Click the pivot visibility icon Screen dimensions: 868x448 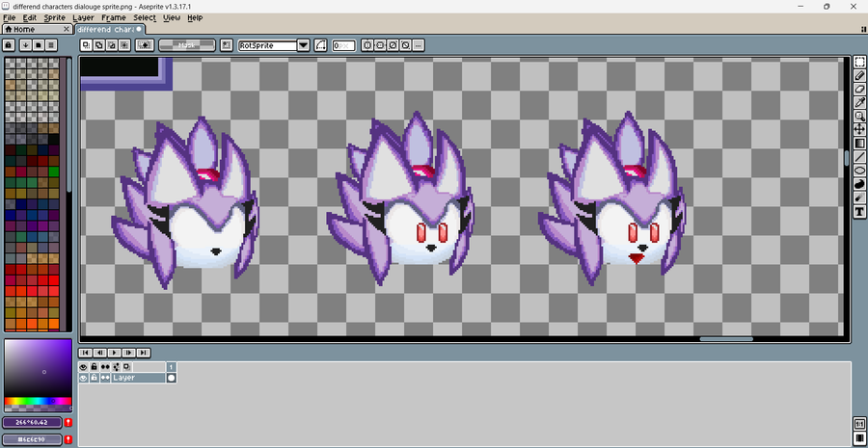(x=226, y=45)
